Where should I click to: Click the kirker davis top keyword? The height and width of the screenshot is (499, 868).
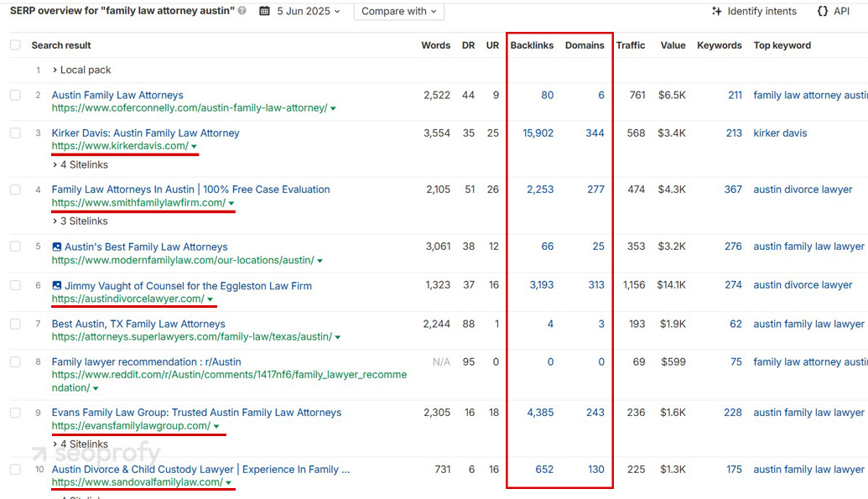(x=780, y=133)
